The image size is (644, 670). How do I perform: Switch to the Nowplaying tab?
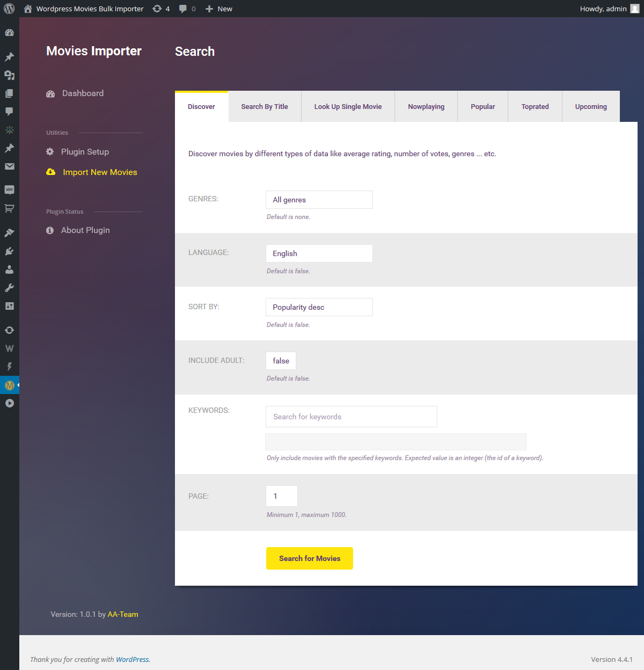click(x=426, y=107)
